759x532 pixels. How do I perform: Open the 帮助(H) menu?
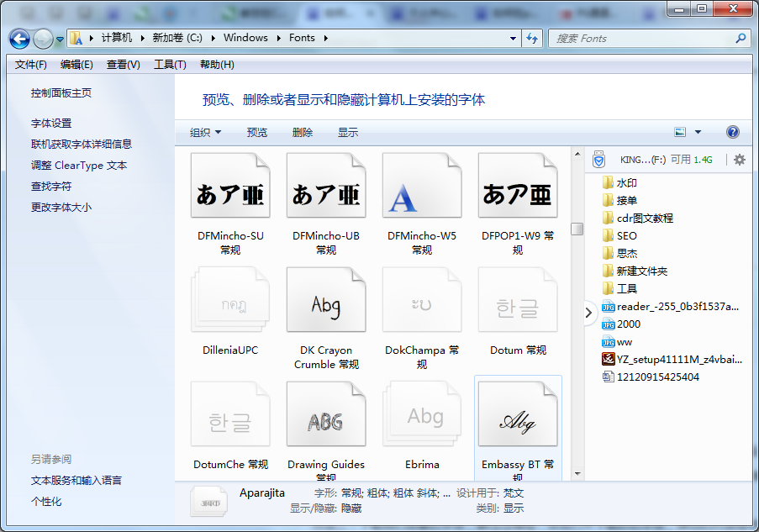pyautogui.click(x=217, y=65)
